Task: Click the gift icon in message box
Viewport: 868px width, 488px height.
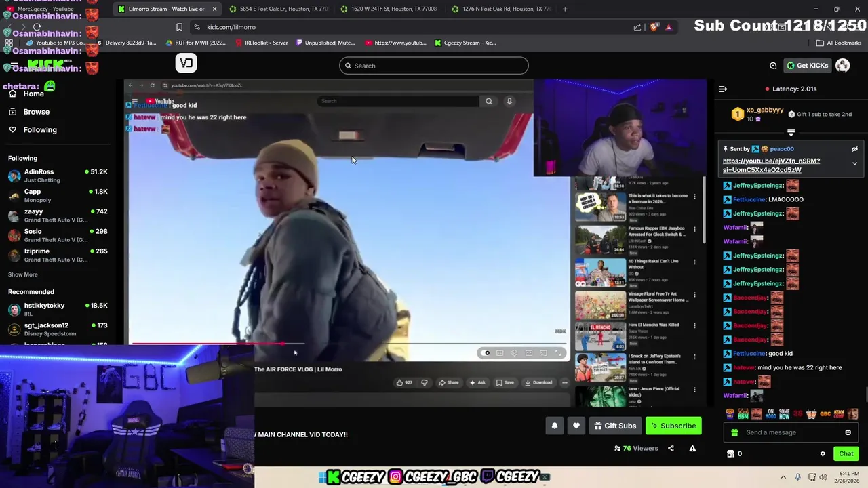Action: [734, 432]
